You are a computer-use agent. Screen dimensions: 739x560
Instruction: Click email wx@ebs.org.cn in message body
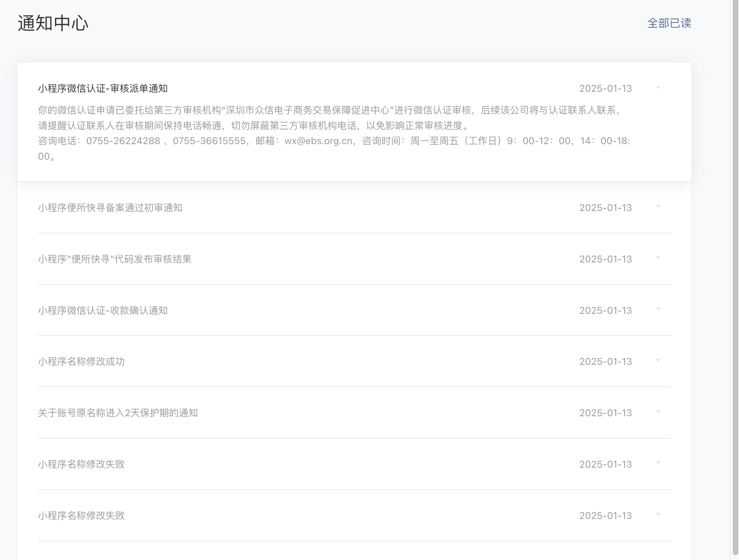click(x=318, y=141)
